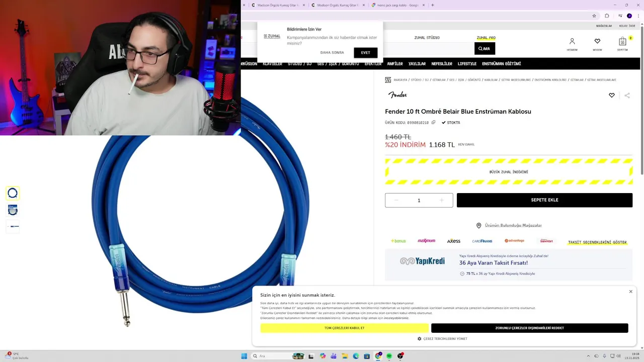The height and width of the screenshot is (362, 644).
Task: Open volume control in system tray
Action: click(619, 356)
